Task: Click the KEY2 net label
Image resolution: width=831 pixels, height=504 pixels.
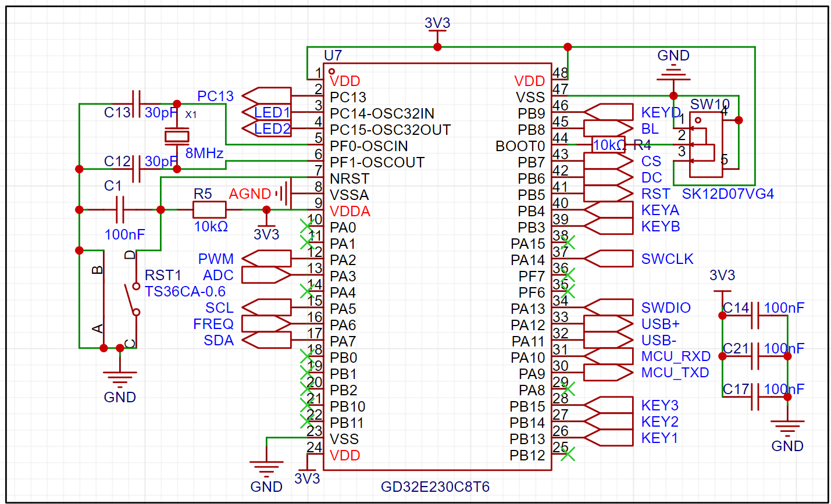Action: (x=660, y=421)
